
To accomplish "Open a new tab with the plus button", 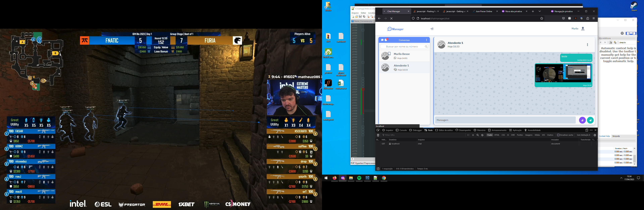I will [533, 11].
